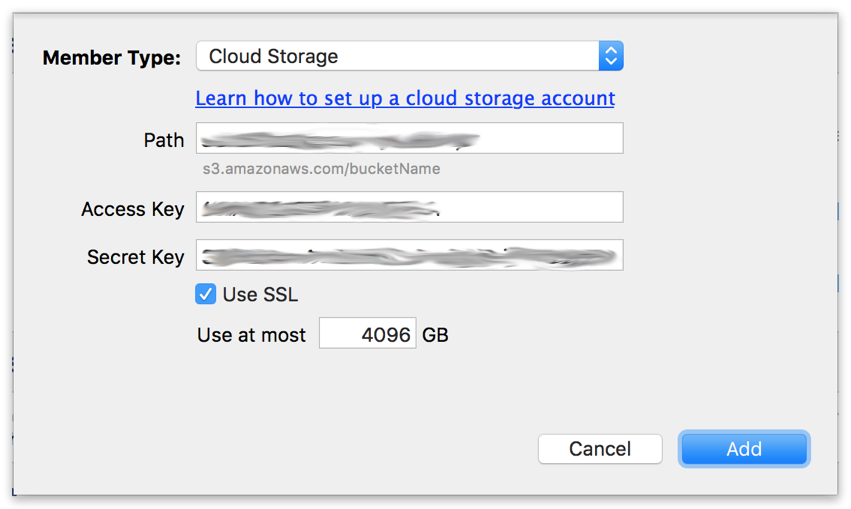Click the "GB" unit label
851x509 pixels.
pos(436,335)
